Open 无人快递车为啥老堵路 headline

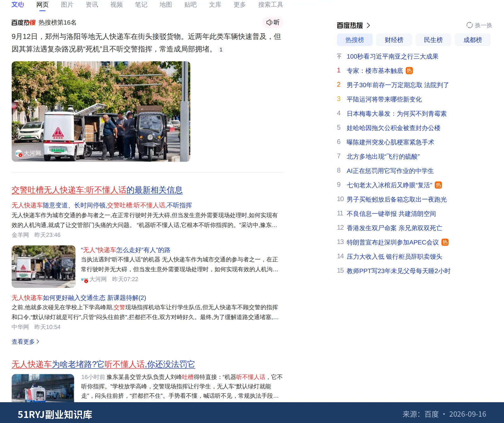click(103, 364)
